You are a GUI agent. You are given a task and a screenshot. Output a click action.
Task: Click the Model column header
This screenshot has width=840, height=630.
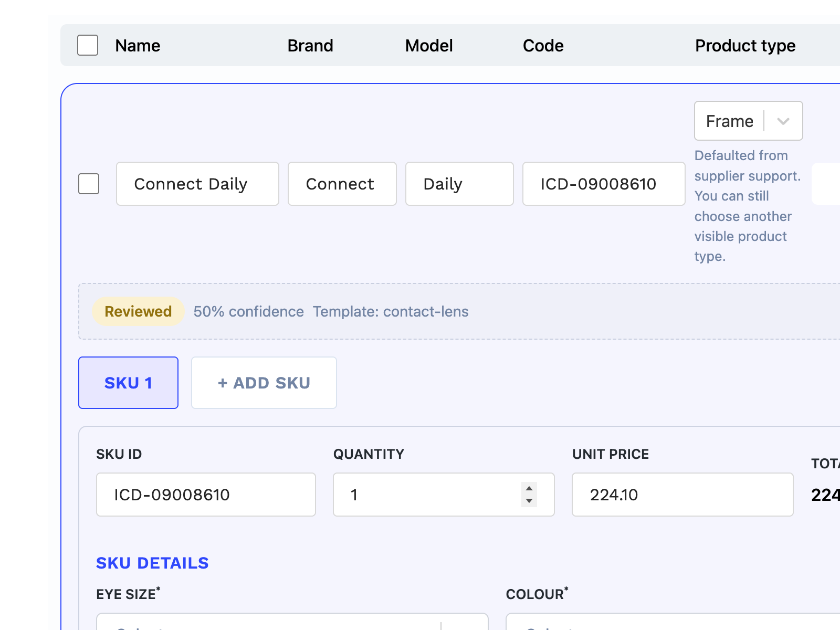[x=429, y=46]
